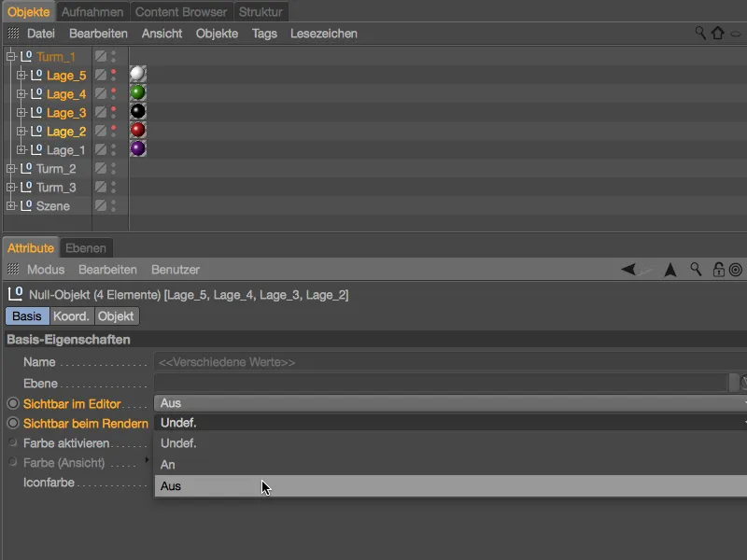Click the black material tag on Lage_3
Viewport: 747px width, 560px height.
(x=137, y=111)
